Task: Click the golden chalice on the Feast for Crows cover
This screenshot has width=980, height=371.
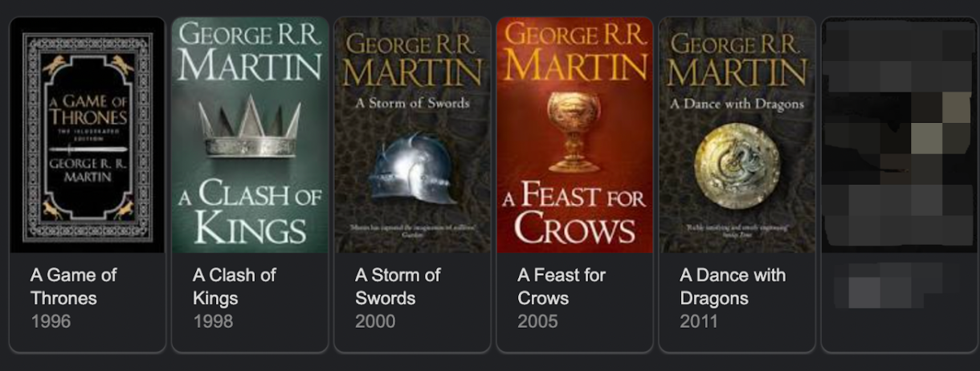Action: click(x=574, y=130)
